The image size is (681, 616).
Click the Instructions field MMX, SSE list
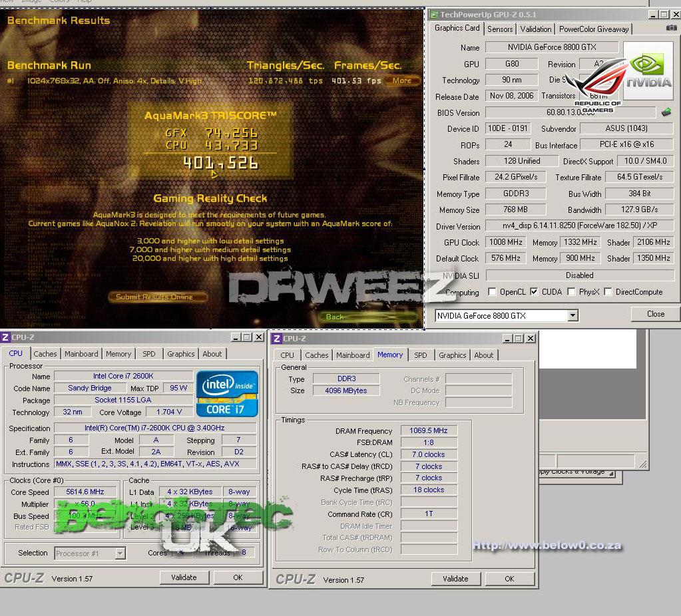pyautogui.click(x=155, y=464)
